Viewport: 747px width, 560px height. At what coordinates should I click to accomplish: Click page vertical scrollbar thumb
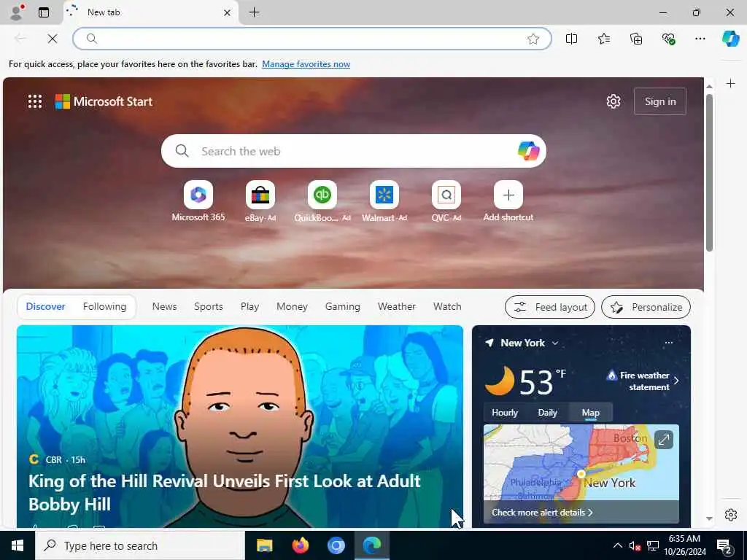coord(709,173)
